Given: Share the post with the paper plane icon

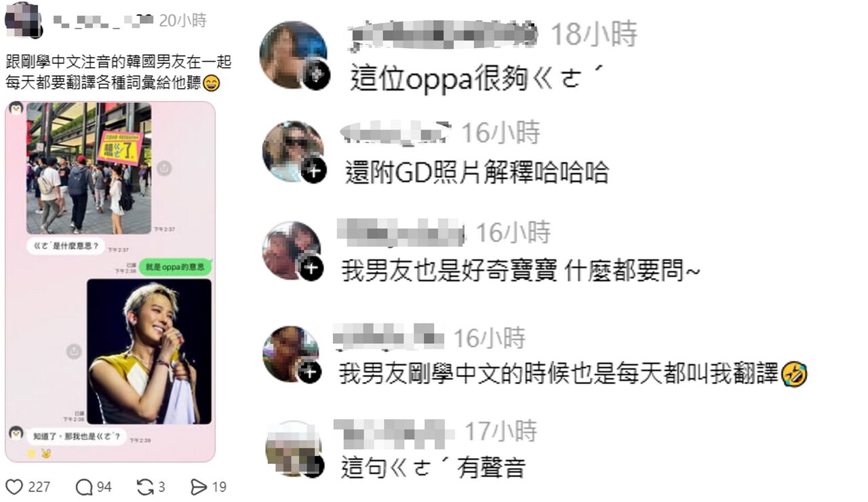Looking at the screenshot, I should click(199, 486).
